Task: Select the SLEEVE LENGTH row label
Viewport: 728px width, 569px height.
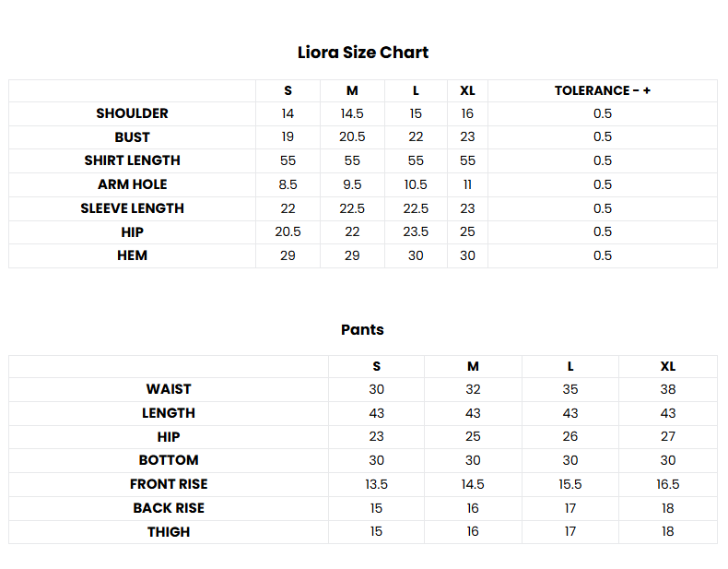Action: pos(132,208)
